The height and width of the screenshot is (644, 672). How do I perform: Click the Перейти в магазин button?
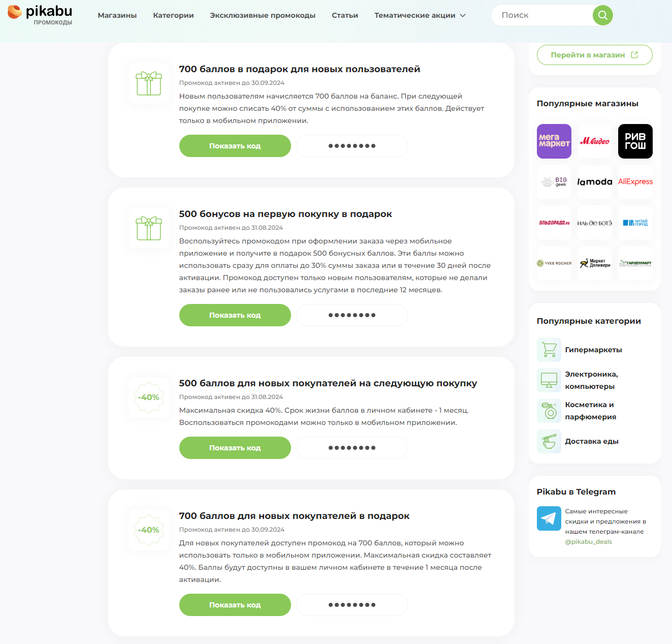pos(595,55)
